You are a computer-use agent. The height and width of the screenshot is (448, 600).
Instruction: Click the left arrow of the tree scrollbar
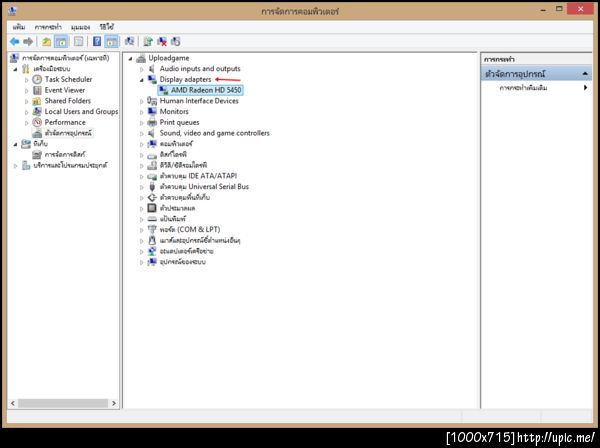click(13, 403)
